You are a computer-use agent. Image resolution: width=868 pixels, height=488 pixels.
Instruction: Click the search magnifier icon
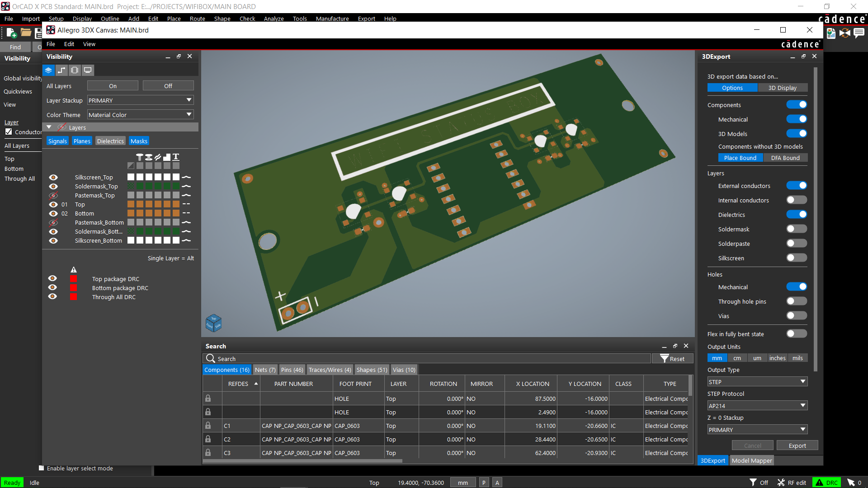point(210,358)
